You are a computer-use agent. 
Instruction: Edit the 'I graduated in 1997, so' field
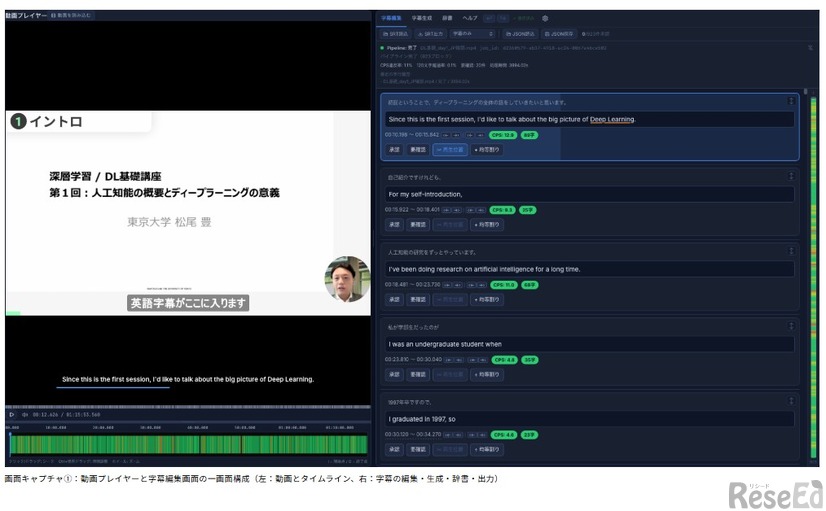click(589, 419)
